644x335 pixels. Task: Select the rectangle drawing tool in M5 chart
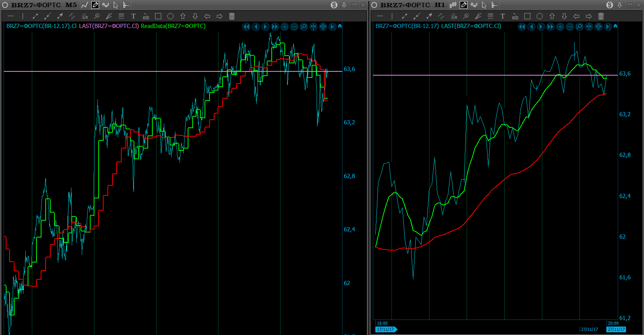(x=158, y=16)
